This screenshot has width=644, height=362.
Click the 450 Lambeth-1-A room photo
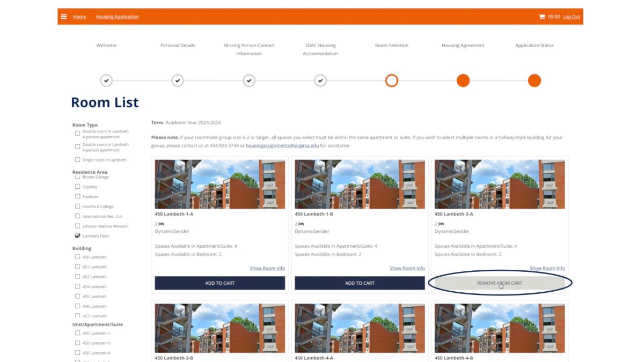pyautogui.click(x=220, y=184)
